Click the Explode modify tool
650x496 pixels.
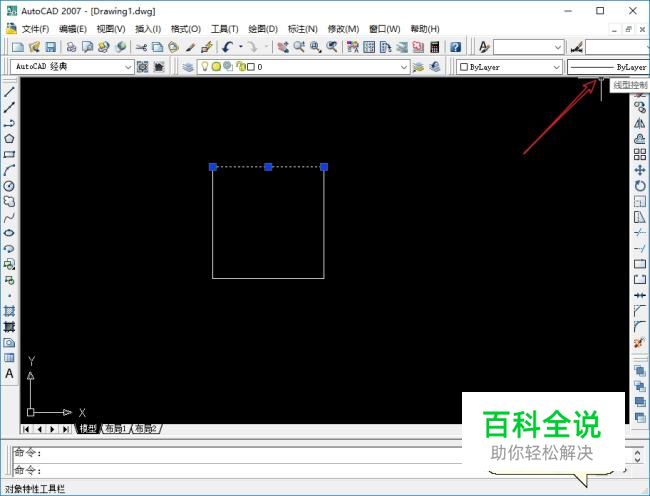(x=640, y=343)
